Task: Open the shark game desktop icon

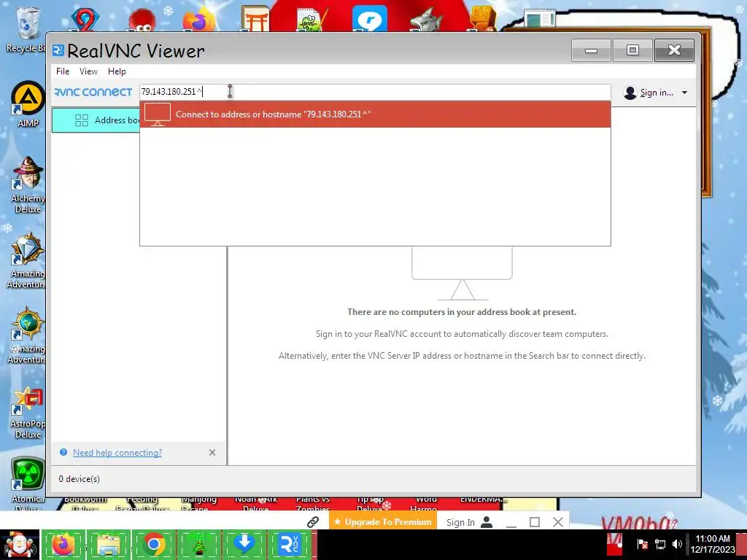Action: [x=426, y=20]
